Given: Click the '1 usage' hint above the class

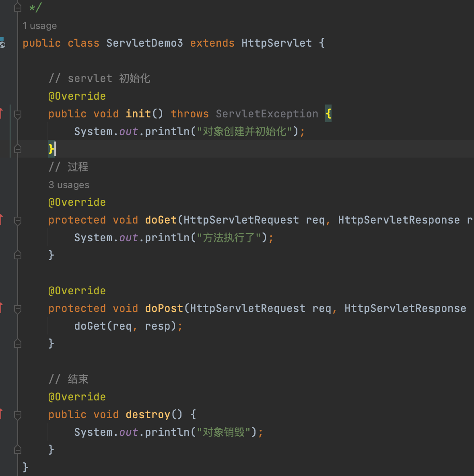Looking at the screenshot, I should (x=39, y=26).
